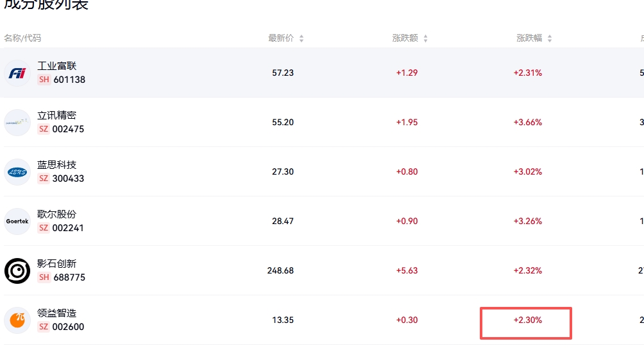Select the 领益智造 +2.30% change cell
644x348 pixels.
click(526, 323)
